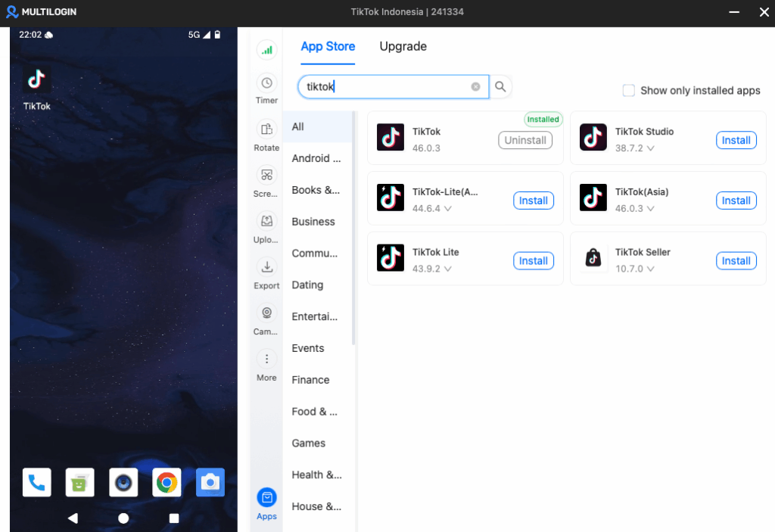Select the Business category
Viewport: 775px width, 532px height.
(x=317, y=222)
